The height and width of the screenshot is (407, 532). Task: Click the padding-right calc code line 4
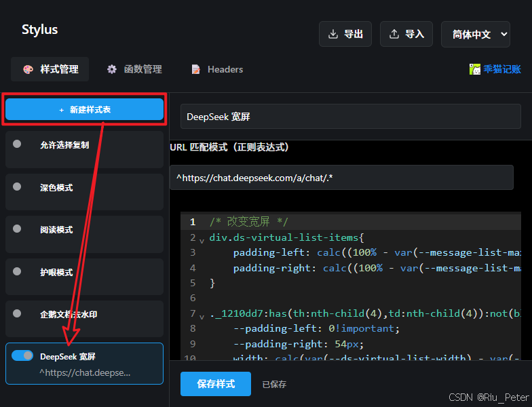click(x=377, y=269)
